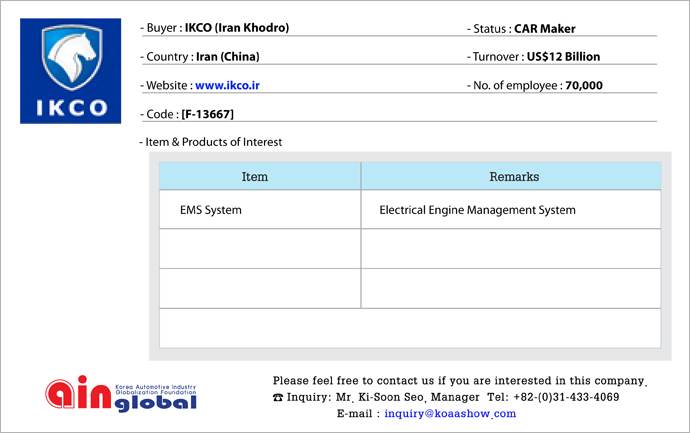This screenshot has height=433, width=690.
Task: Click the ain global foundation logo
Action: point(121,393)
